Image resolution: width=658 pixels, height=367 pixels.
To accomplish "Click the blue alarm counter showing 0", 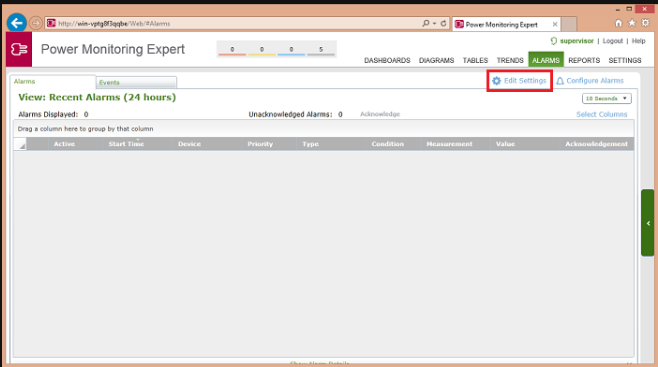I will (x=291, y=50).
